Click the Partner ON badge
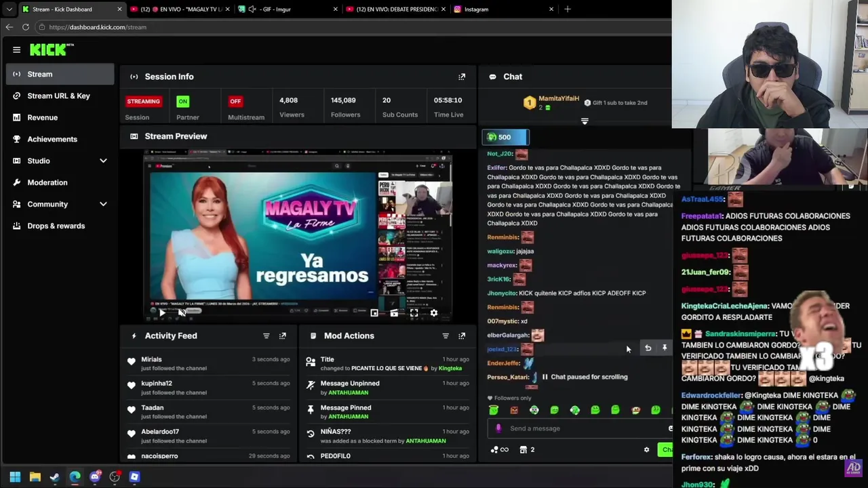Screen dimensions: 868x488 point(182,101)
